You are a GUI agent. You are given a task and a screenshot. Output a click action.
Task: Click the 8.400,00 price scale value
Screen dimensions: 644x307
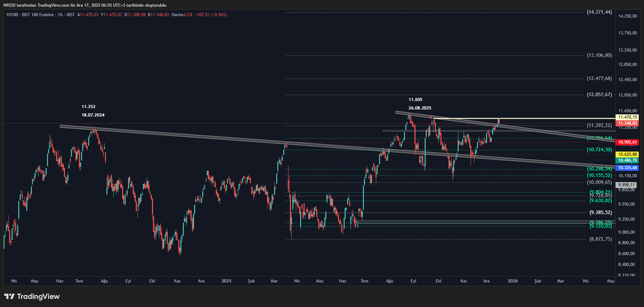[627, 265]
